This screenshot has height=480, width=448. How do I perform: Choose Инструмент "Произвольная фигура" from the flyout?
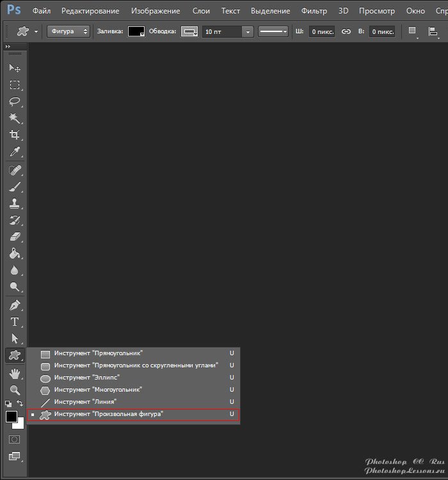(108, 415)
